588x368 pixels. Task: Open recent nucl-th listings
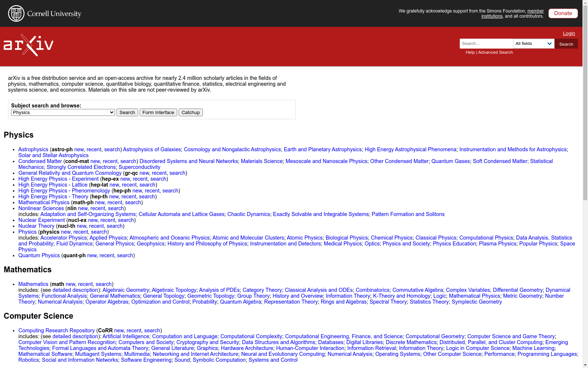(x=96, y=226)
